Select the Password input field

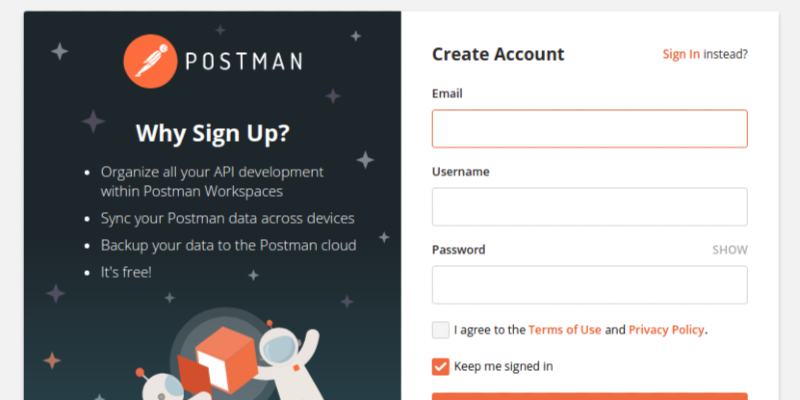589,285
